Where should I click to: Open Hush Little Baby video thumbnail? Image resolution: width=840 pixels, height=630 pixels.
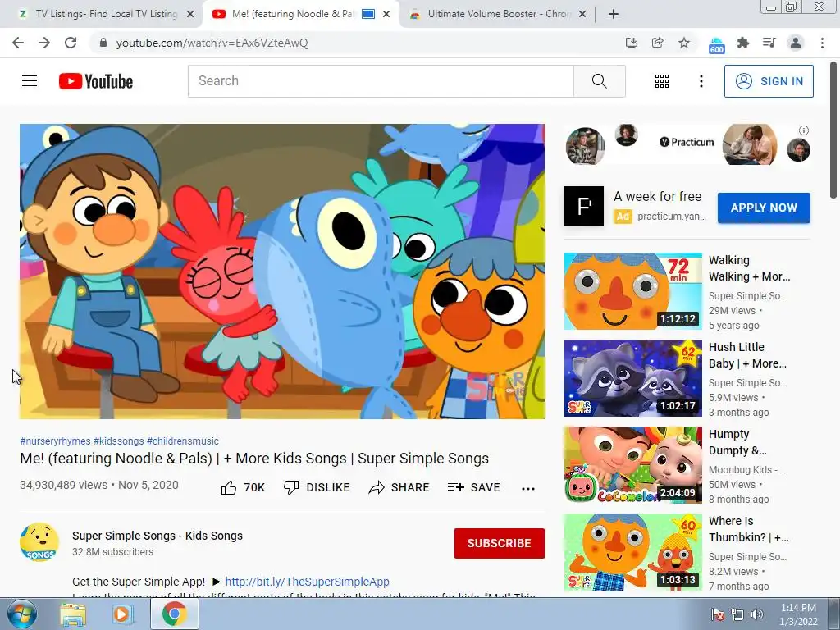click(x=633, y=378)
